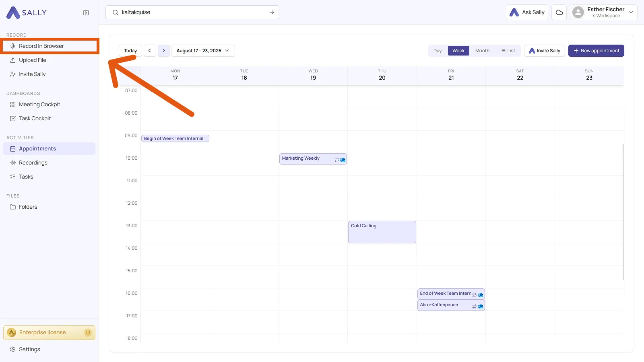
Task: Click the cloud sync icon
Action: (559, 12)
